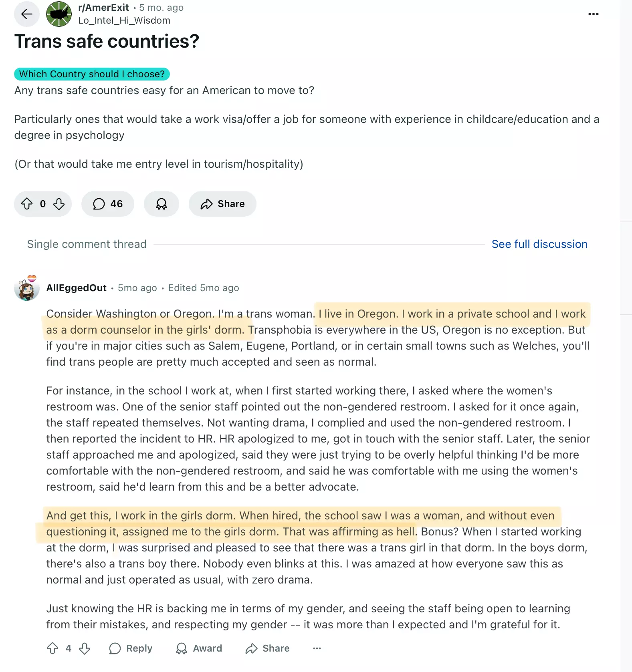Upvote the Trans safe countries post
Screen dimensions: 632x672
[27, 204]
